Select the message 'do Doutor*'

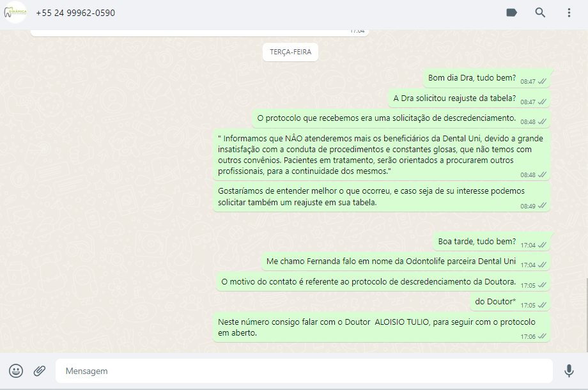(x=510, y=302)
